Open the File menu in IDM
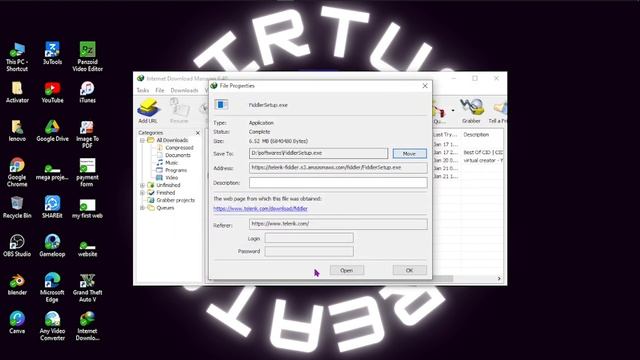The height and width of the screenshot is (360, 640). (x=160, y=90)
